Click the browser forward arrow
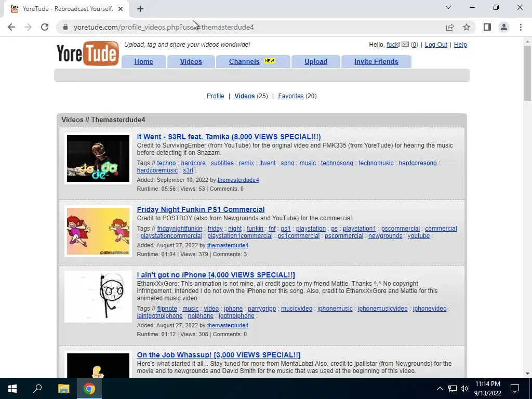The image size is (532, 399). point(28,27)
